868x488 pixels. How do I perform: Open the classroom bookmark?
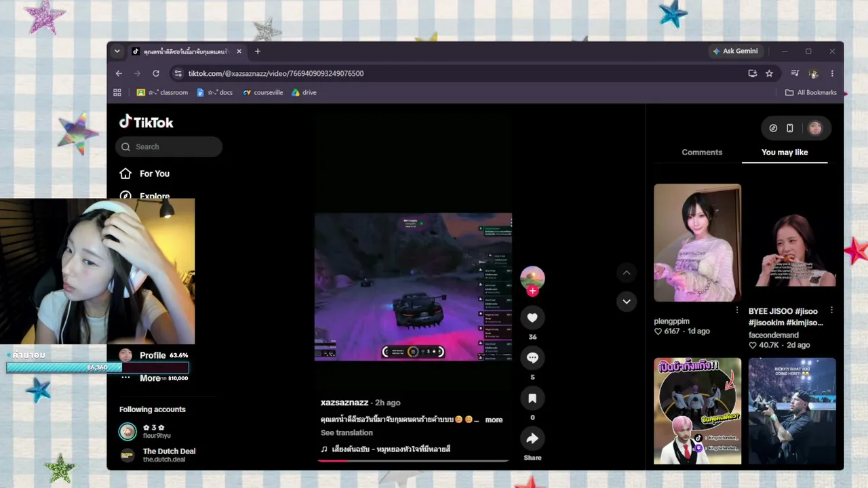click(x=163, y=92)
